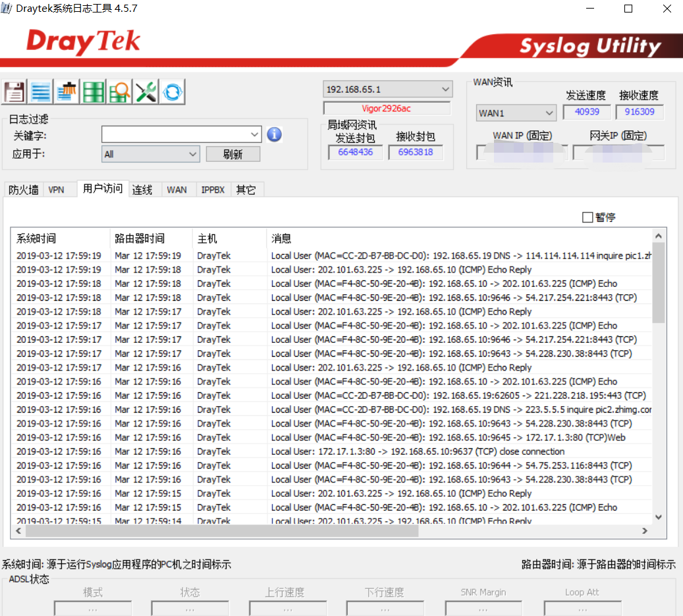Image resolution: width=683 pixels, height=616 pixels.
Task: Click the app icon in the title bar
Action: click(x=7, y=9)
